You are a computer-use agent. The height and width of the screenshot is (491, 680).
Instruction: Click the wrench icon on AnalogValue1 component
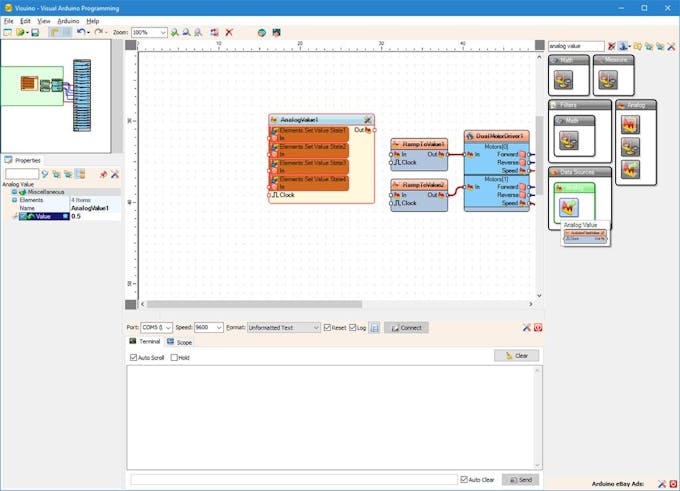pyautogui.click(x=367, y=120)
